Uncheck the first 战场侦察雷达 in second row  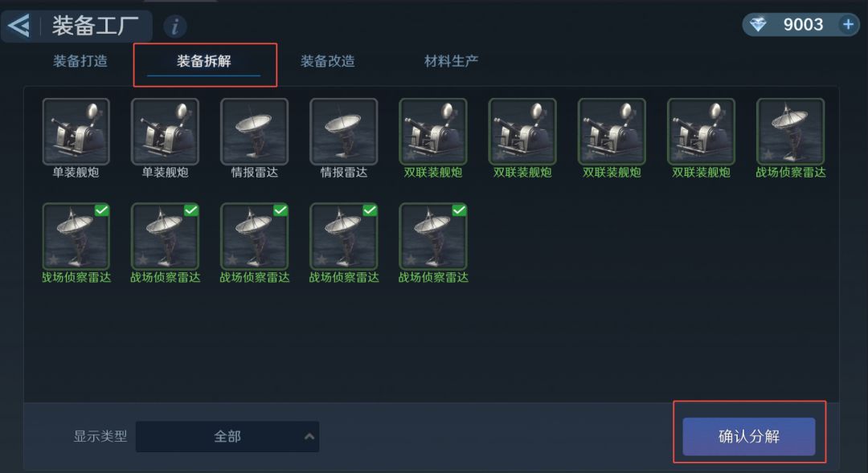[x=76, y=236]
